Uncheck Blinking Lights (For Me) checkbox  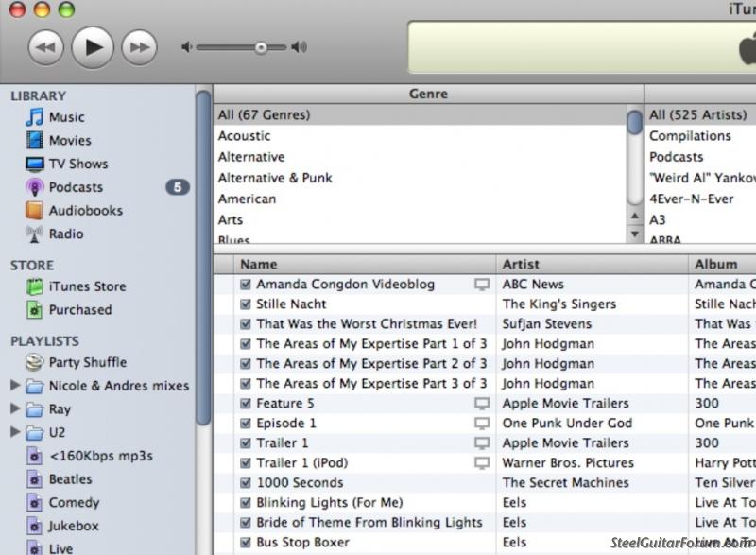pyautogui.click(x=246, y=503)
